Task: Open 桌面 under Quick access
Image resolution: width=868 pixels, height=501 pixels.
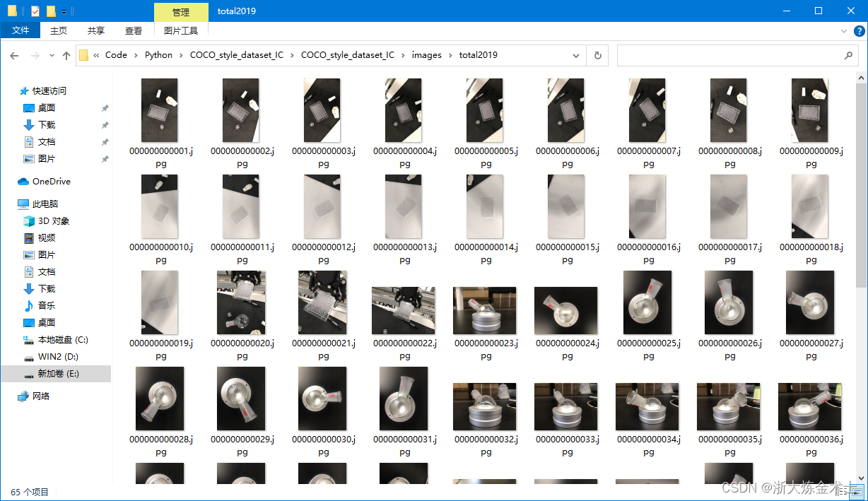Action: (x=47, y=108)
